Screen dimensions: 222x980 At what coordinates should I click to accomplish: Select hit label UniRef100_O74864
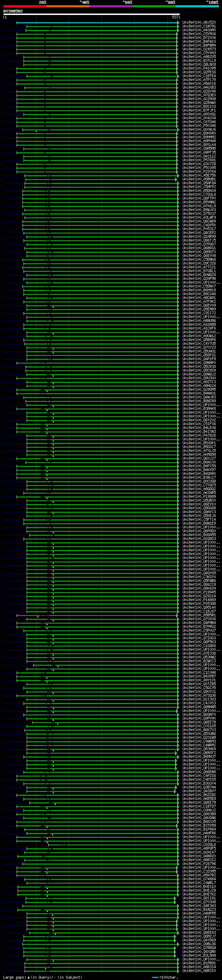click(199, 879)
